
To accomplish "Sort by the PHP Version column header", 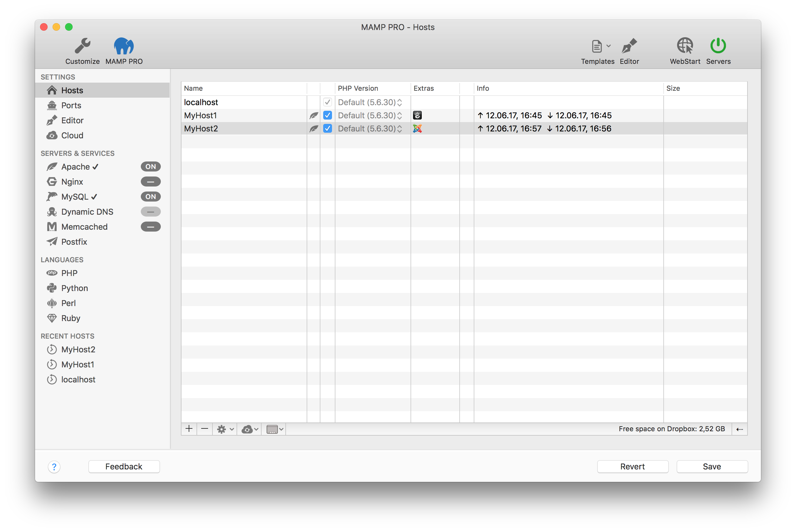I will (x=372, y=88).
